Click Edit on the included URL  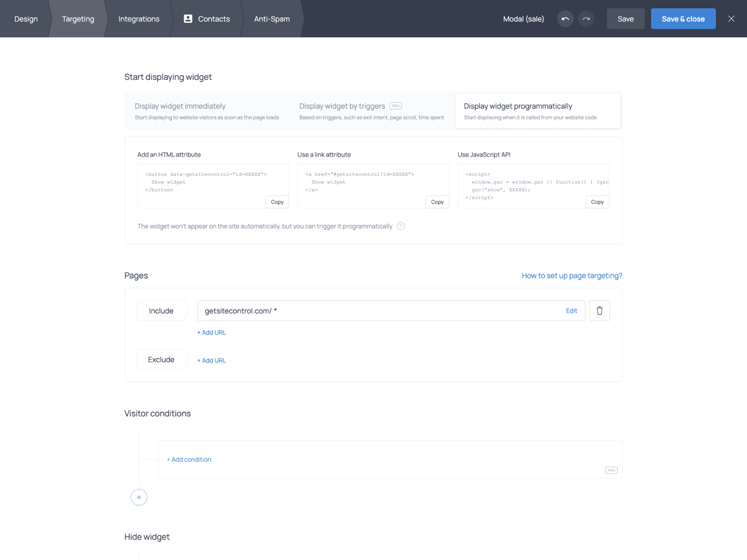click(x=571, y=311)
